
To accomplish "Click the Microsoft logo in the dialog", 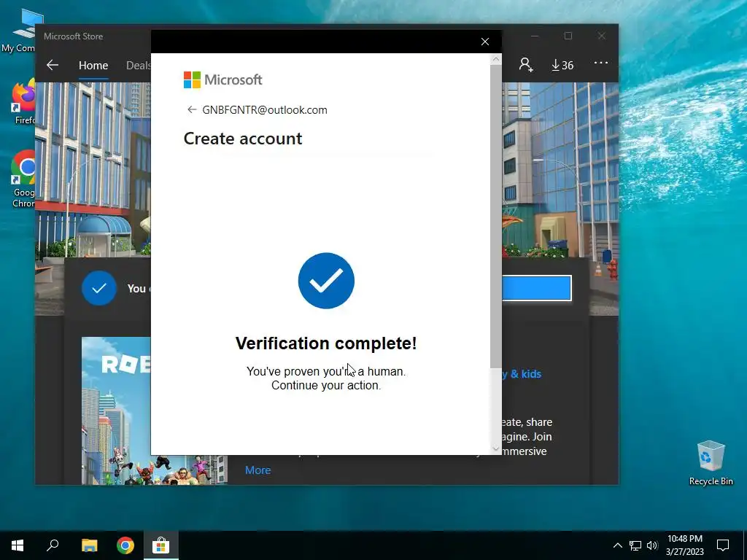I will point(223,79).
